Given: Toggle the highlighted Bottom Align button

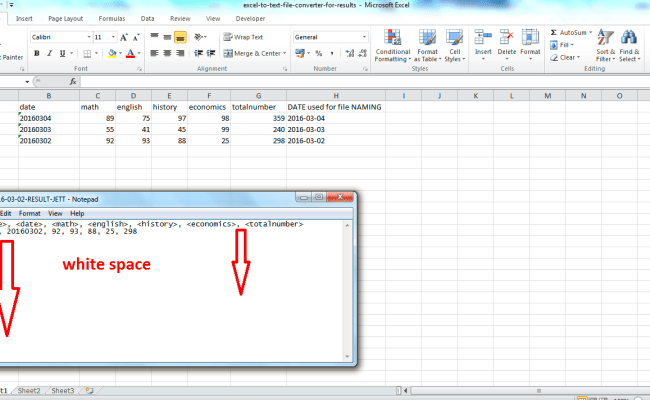Looking at the screenshot, I should [x=180, y=37].
